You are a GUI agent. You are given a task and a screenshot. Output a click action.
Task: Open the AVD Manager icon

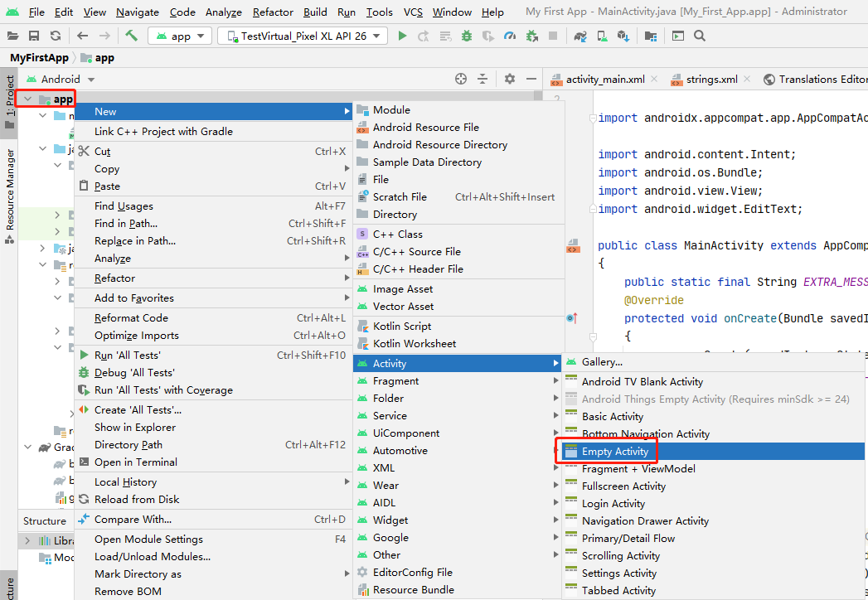pos(600,36)
